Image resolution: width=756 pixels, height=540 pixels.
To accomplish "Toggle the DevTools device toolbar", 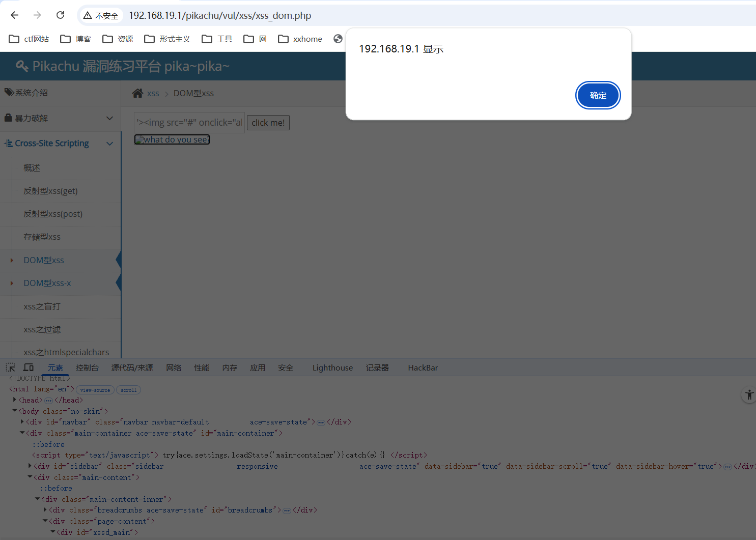I will (x=29, y=367).
